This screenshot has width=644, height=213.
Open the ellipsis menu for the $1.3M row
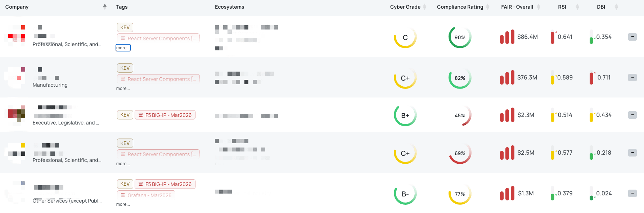tap(632, 193)
